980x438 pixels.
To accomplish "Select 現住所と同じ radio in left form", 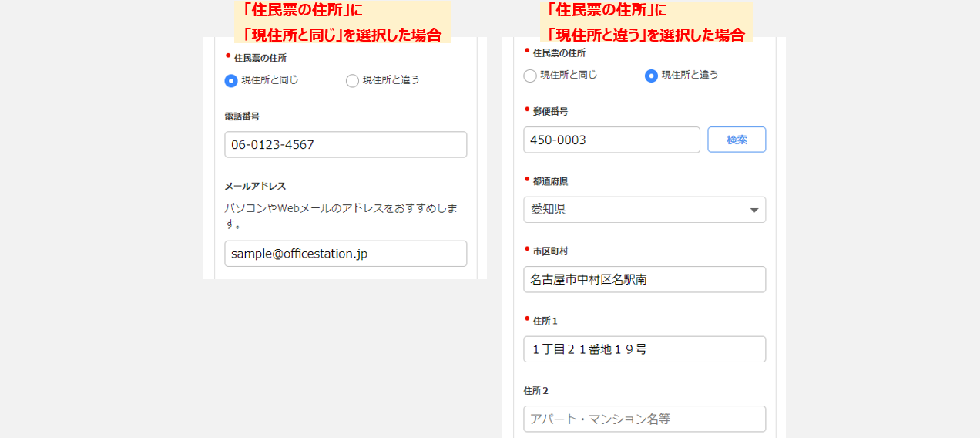I will [231, 80].
